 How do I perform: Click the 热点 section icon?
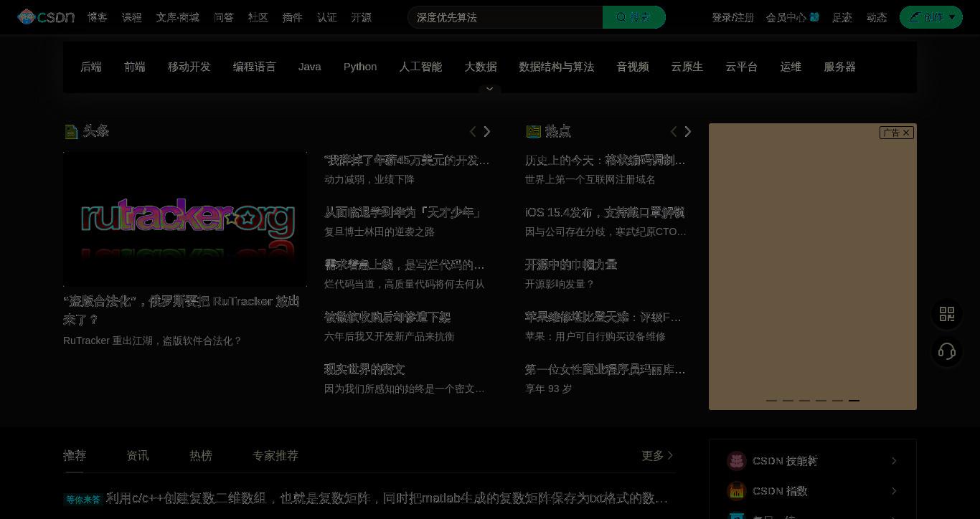[533, 131]
